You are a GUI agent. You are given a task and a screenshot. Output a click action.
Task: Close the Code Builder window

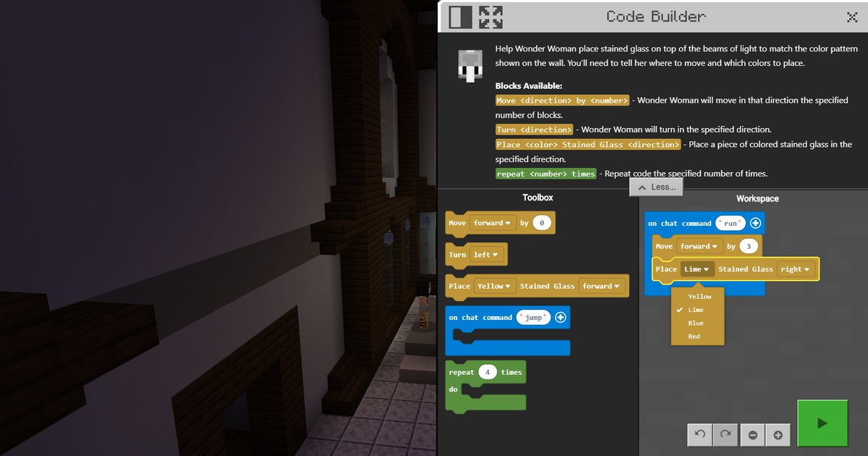pyautogui.click(x=852, y=17)
